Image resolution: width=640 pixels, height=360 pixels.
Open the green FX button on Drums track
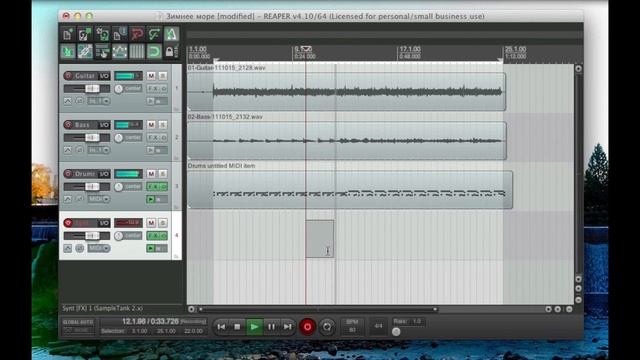(154, 187)
